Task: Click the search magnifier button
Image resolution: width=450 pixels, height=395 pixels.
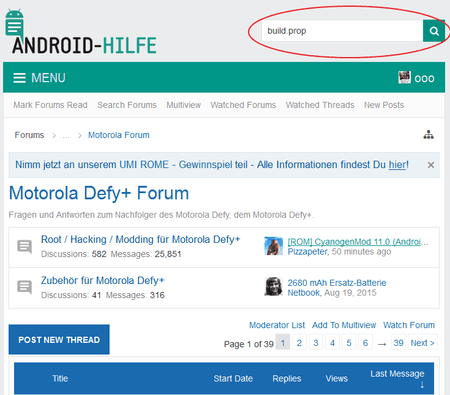Action: pyautogui.click(x=434, y=31)
